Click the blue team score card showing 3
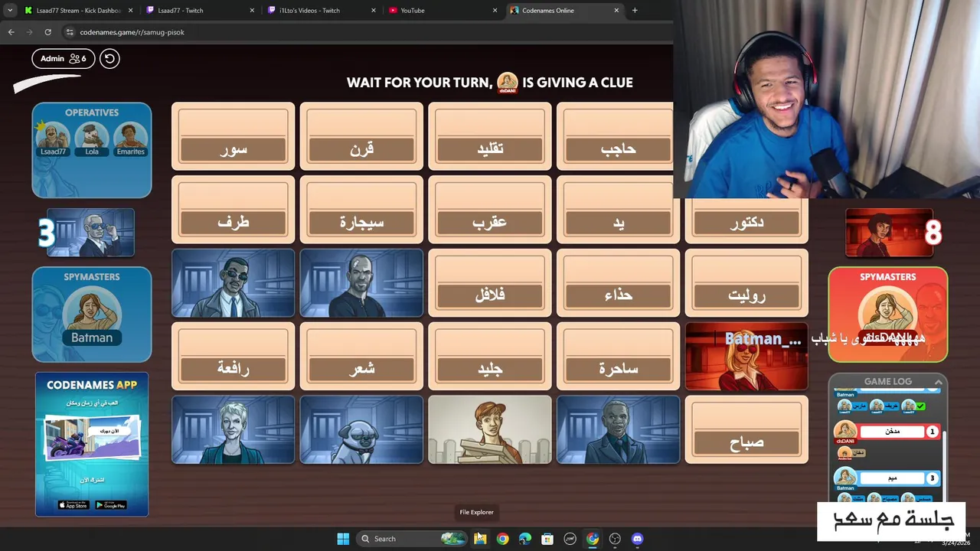980x551 pixels. click(90, 233)
